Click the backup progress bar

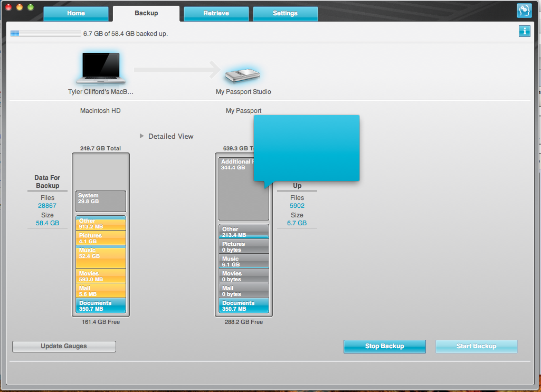[x=45, y=33]
